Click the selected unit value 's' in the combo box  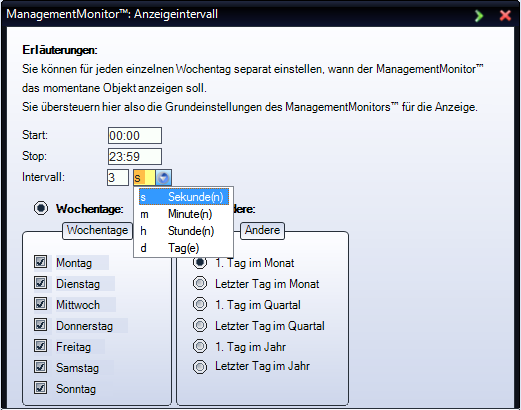coord(144,178)
